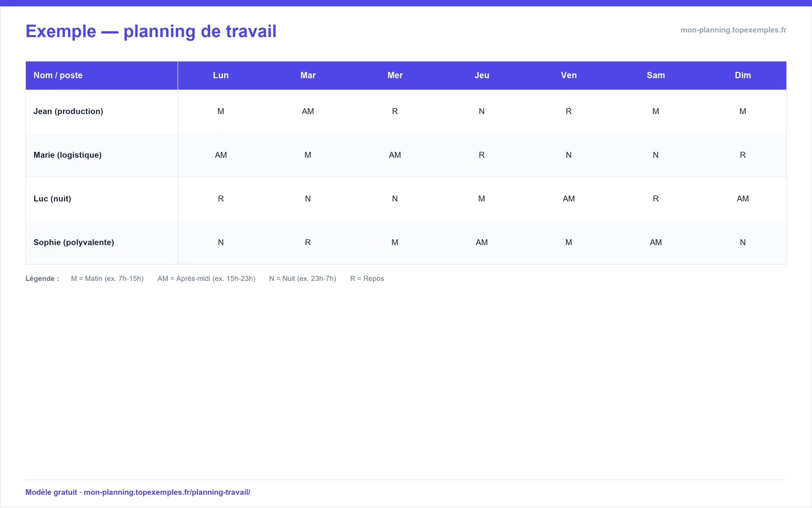Select Luc's Ven cell showing AM
The width and height of the screenshot is (812, 508).
(x=569, y=199)
